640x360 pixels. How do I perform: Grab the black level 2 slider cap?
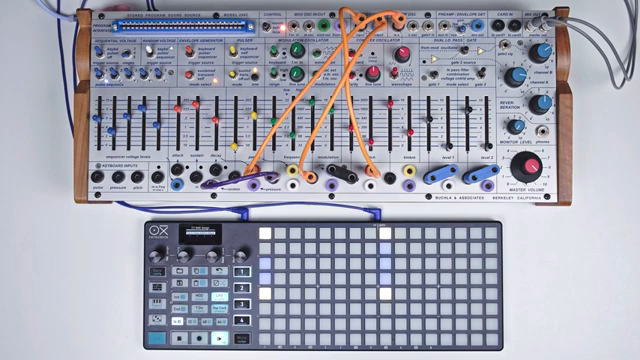click(x=488, y=146)
